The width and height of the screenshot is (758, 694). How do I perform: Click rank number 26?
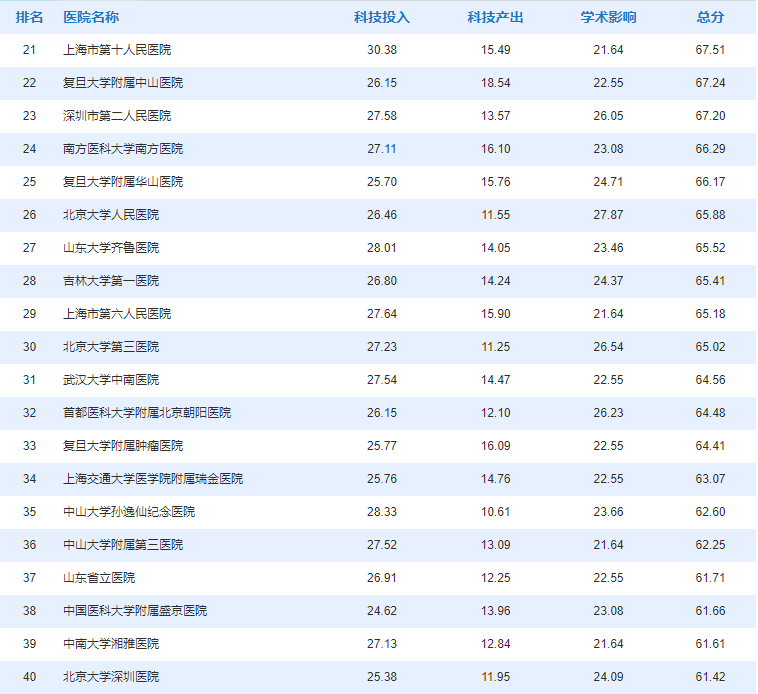coord(29,215)
